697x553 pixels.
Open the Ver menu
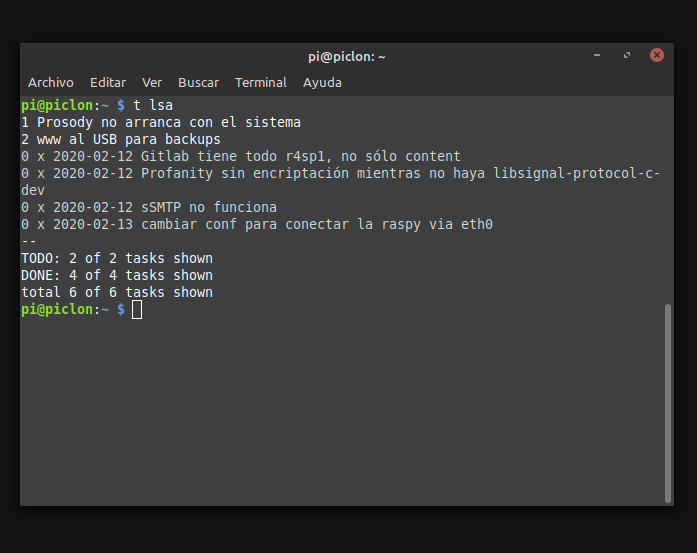tap(152, 83)
